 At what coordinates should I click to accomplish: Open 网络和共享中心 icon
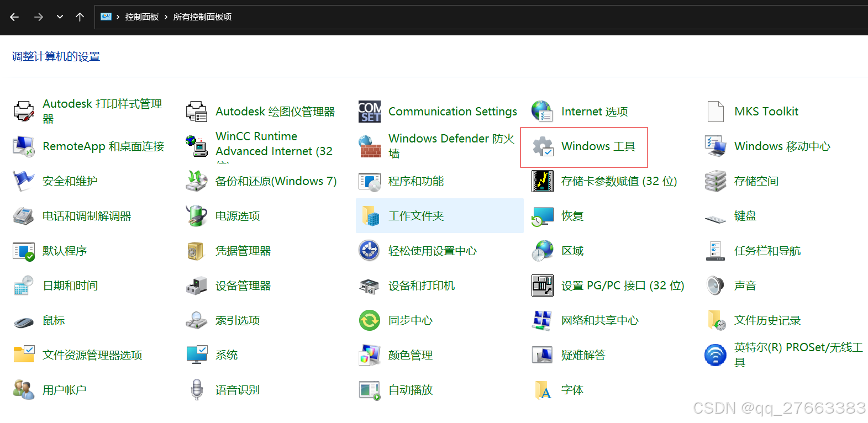543,320
